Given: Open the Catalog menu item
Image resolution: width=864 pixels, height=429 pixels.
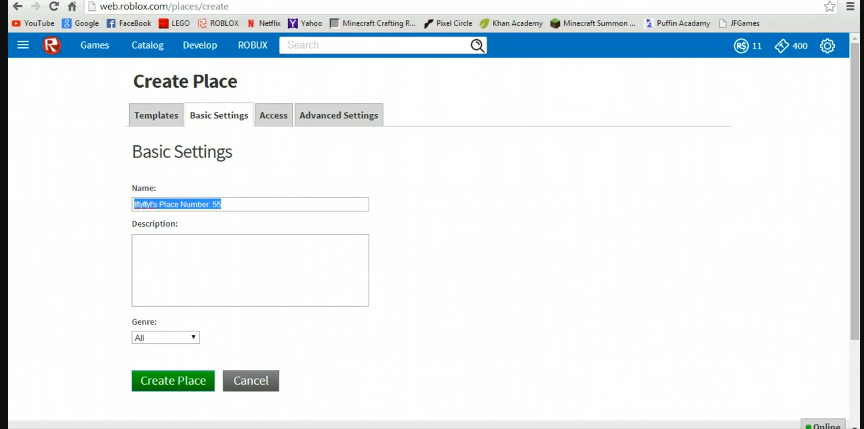Looking at the screenshot, I should point(147,45).
